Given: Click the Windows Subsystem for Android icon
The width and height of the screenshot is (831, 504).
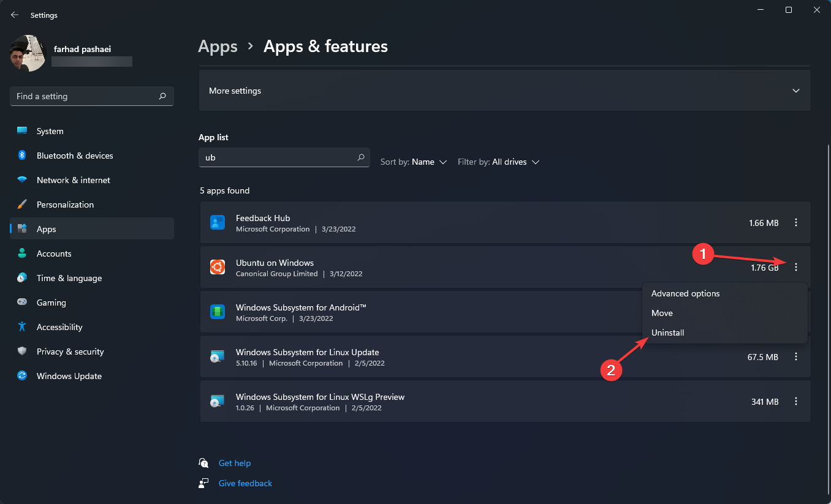Looking at the screenshot, I should click(x=218, y=312).
